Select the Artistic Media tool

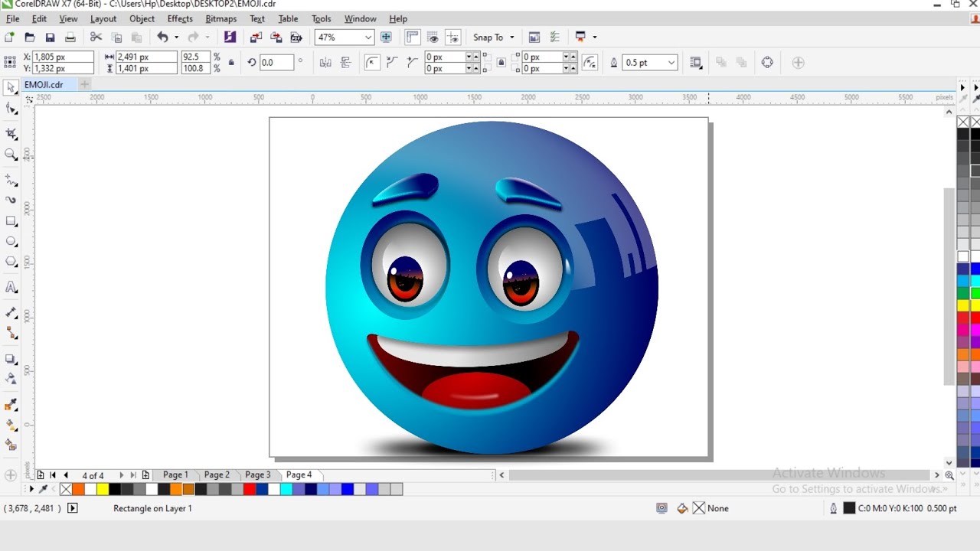pos(11,201)
